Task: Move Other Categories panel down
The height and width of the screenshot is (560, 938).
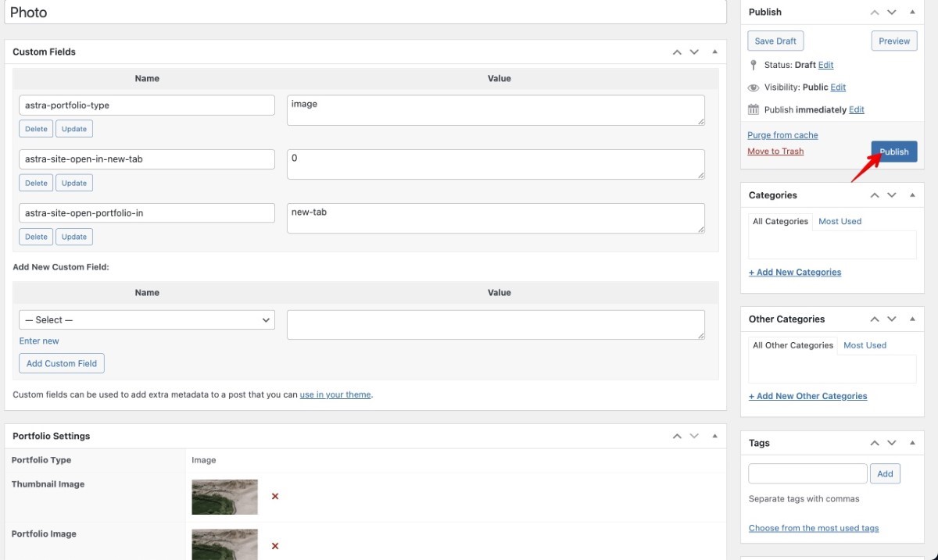Action: [x=892, y=319]
